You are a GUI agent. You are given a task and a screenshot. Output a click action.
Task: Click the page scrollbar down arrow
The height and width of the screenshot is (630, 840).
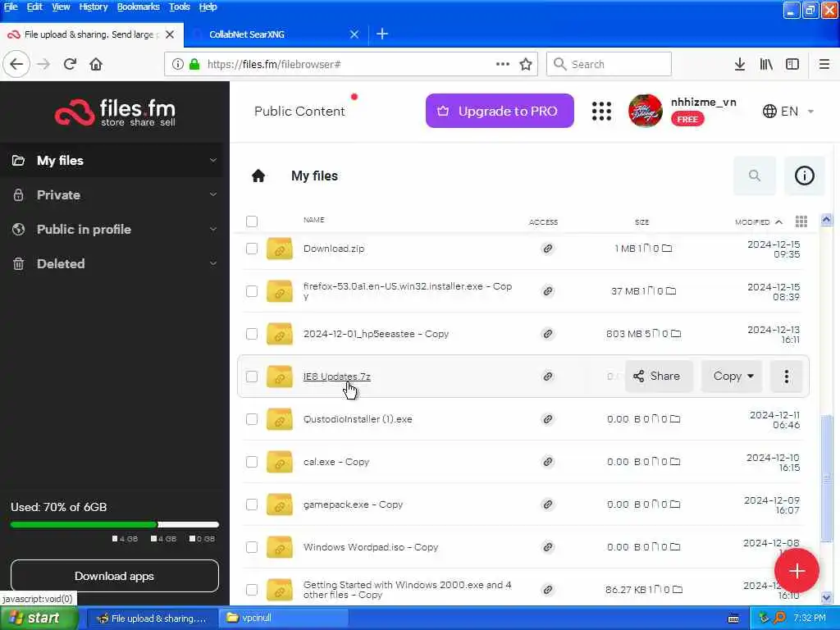click(826, 597)
